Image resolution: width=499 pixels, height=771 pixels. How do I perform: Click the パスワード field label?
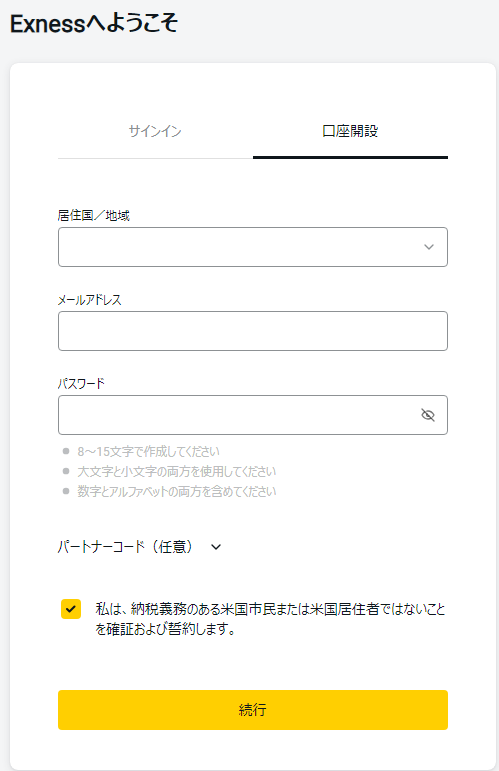click(x=81, y=384)
